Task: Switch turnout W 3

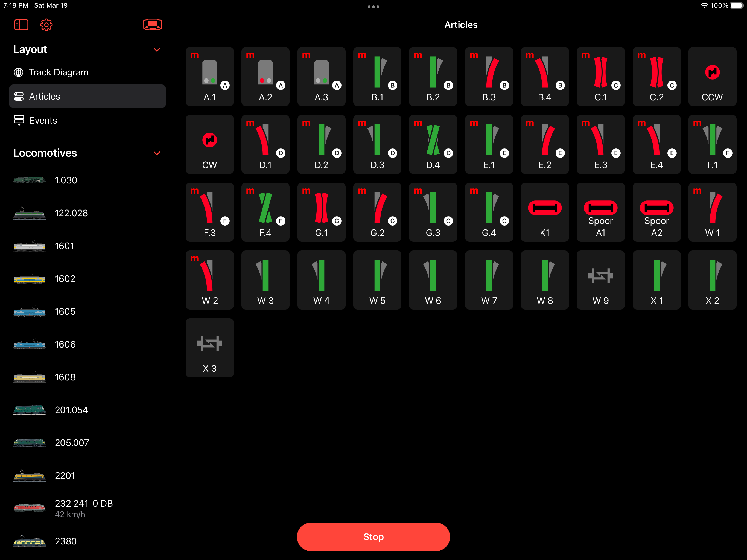Action: [265, 280]
